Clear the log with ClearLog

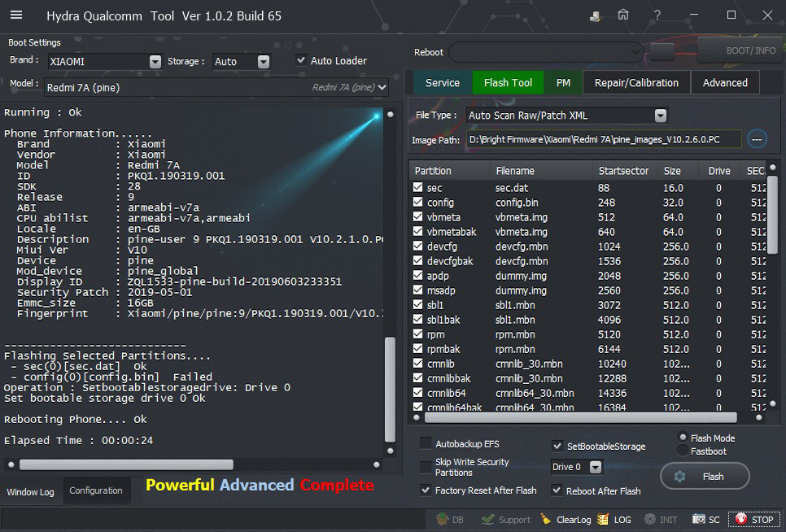[566, 520]
